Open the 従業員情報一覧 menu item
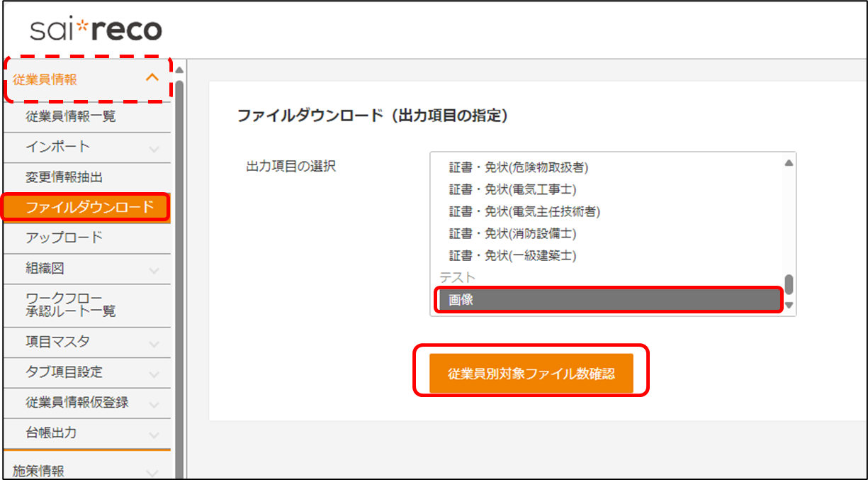Screen dimensions: 868x480 tap(71, 116)
